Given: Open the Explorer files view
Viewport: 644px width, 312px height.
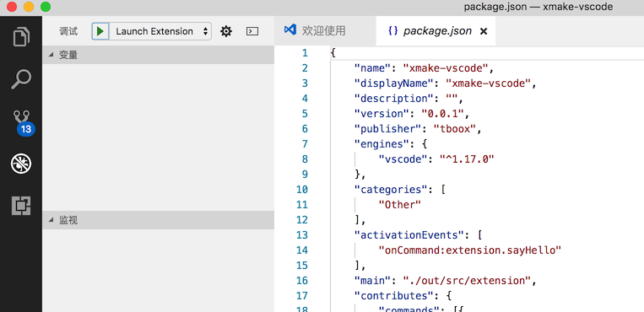Looking at the screenshot, I should [x=21, y=36].
